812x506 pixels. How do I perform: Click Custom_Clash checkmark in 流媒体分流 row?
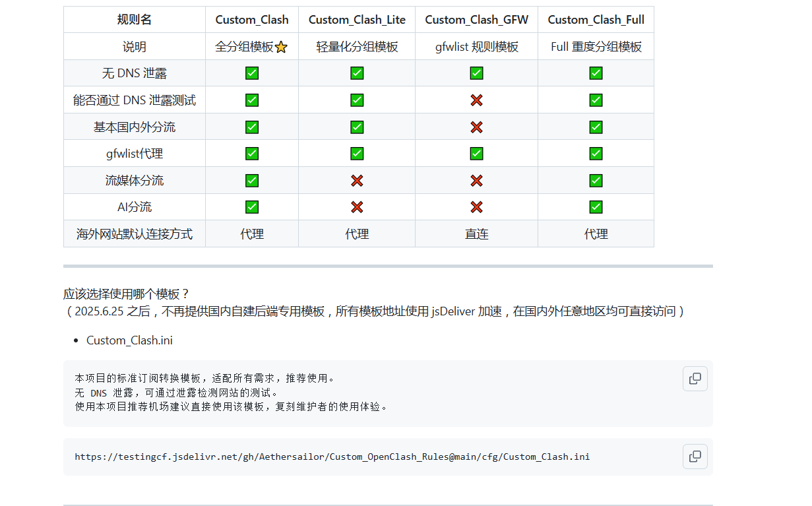[252, 180]
